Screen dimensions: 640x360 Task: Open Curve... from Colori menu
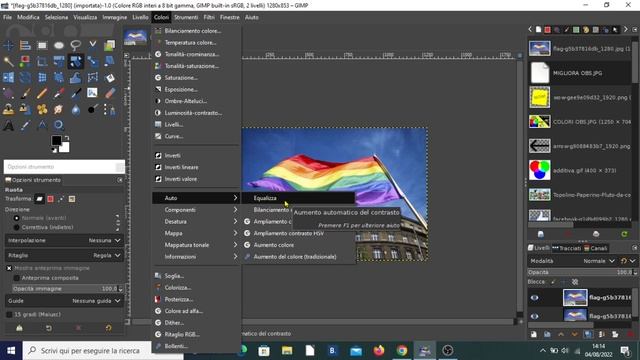click(x=196, y=136)
